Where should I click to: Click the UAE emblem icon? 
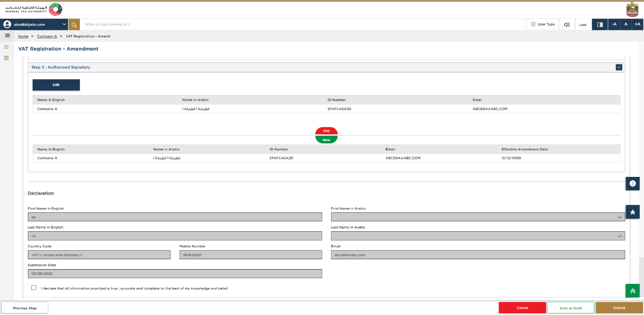pyautogui.click(x=632, y=9)
